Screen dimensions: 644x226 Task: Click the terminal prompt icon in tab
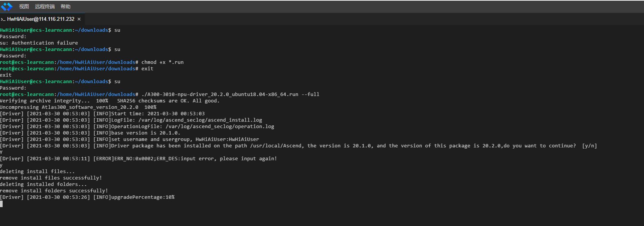pyautogui.click(x=3, y=19)
